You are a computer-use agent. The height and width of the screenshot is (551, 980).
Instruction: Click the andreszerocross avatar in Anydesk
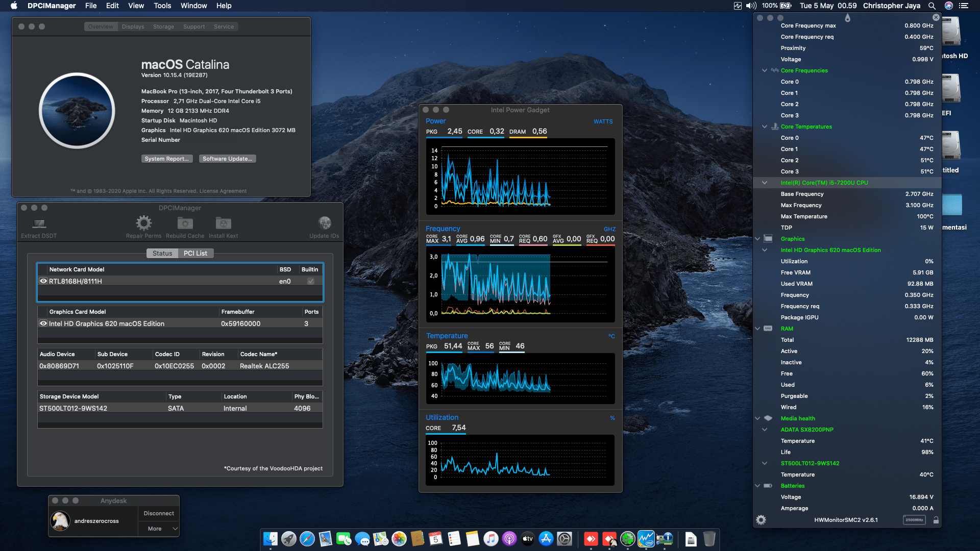[60, 521]
